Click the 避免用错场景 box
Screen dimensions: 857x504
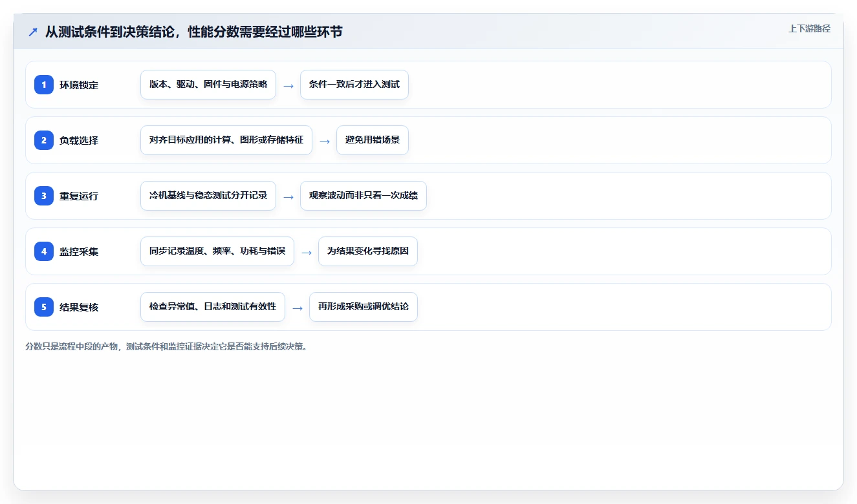click(x=373, y=140)
